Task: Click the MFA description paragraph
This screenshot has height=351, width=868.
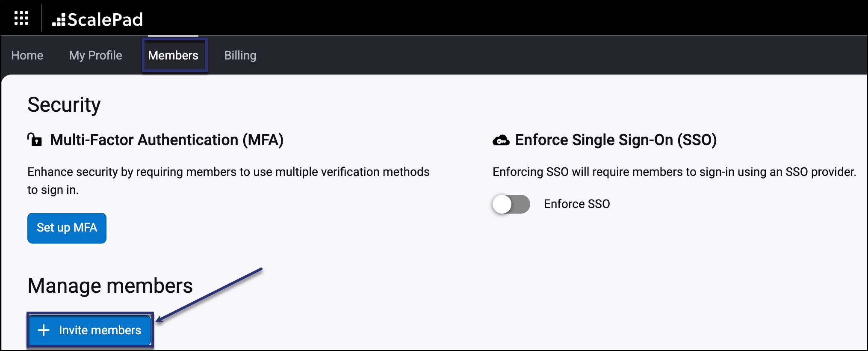Action: click(x=229, y=181)
